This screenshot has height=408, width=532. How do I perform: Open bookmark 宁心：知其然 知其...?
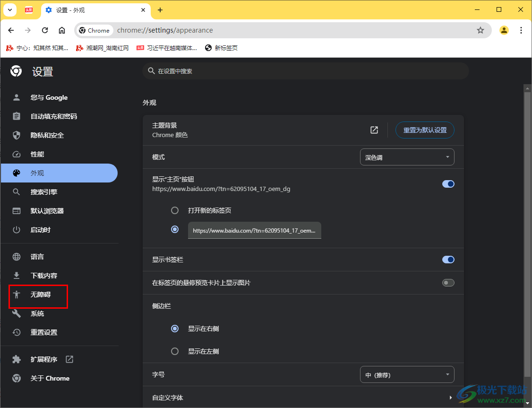[x=37, y=48]
